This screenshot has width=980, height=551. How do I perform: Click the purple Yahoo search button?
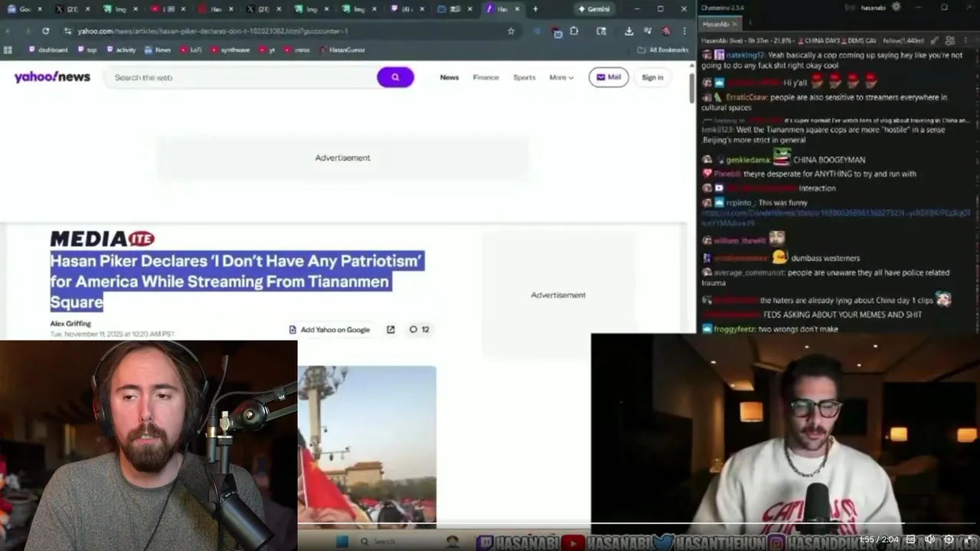(395, 77)
